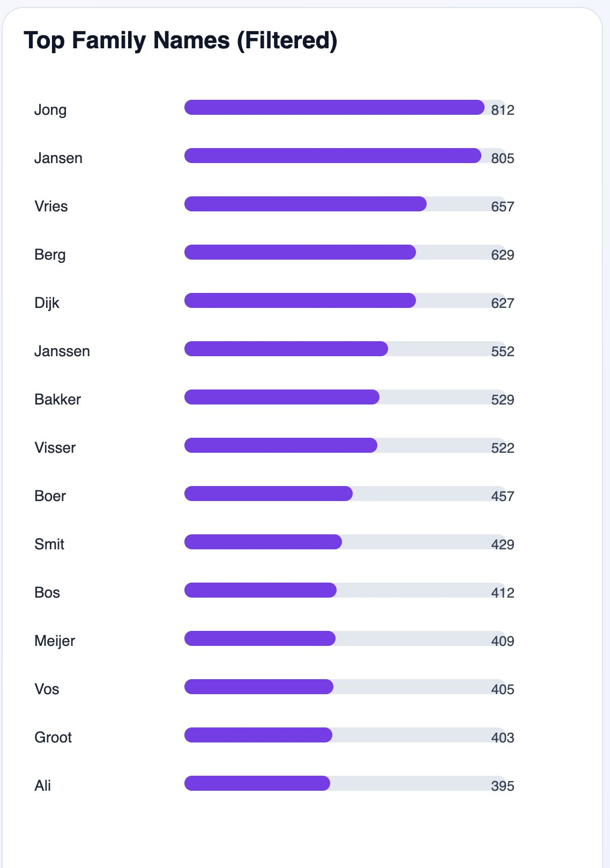Click the Smit count value 429
This screenshot has width=610, height=868.
[502, 545]
